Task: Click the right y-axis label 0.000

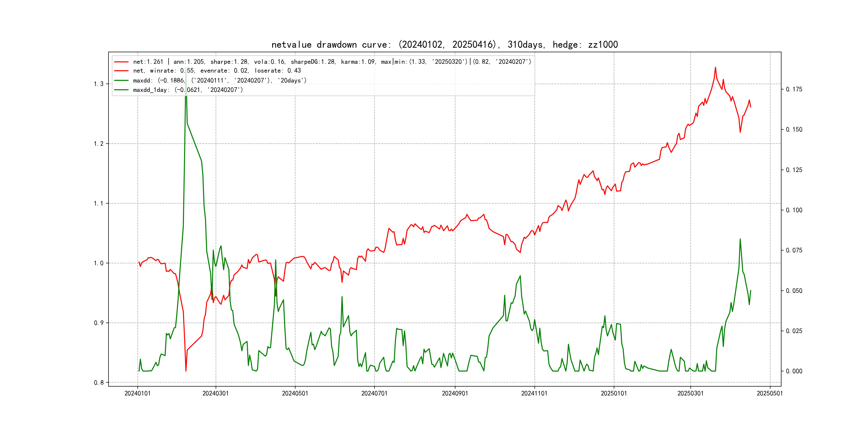Action: coord(794,371)
